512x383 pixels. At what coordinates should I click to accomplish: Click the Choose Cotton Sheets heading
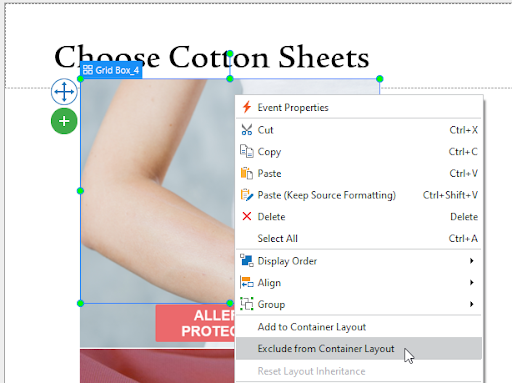212,57
